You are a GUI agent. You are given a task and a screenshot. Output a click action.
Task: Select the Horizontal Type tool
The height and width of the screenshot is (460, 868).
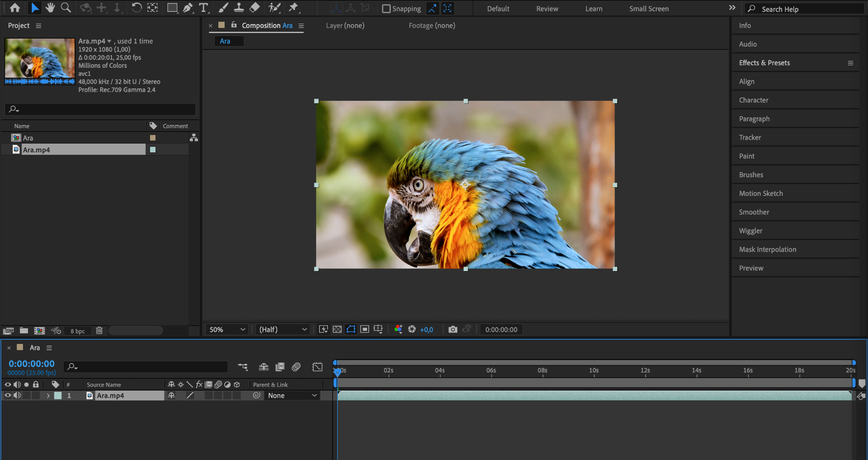[x=203, y=8]
